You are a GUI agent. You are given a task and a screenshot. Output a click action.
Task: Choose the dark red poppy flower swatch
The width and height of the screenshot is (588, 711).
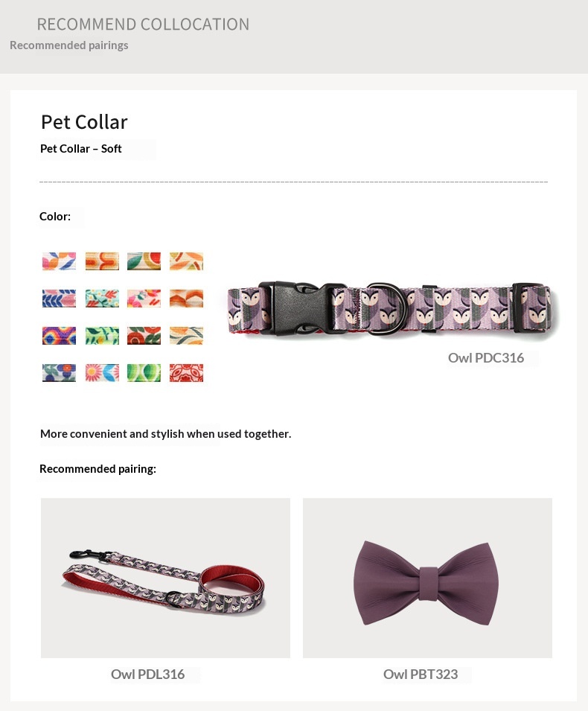pyautogui.click(x=144, y=336)
